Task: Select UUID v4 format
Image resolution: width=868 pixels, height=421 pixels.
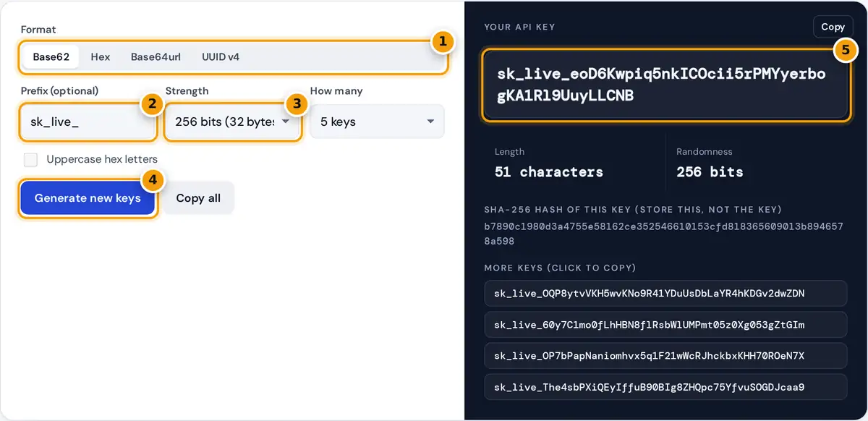Action: pos(221,56)
